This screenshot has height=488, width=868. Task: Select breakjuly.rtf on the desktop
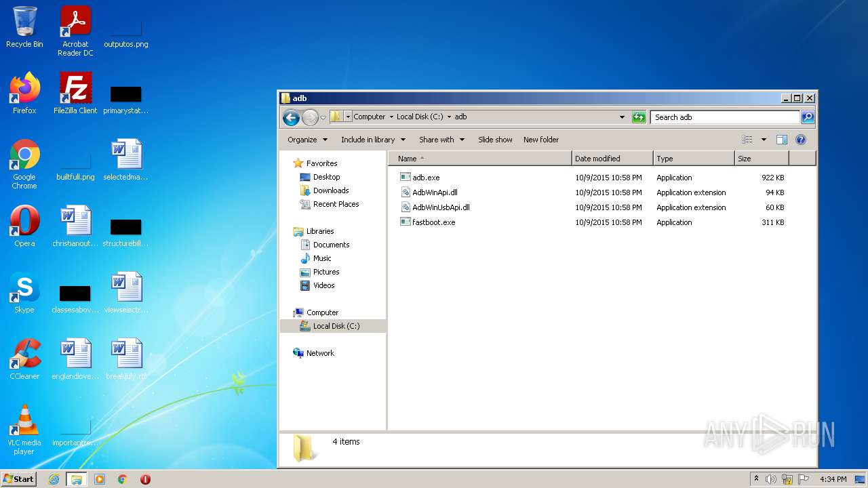tap(126, 359)
